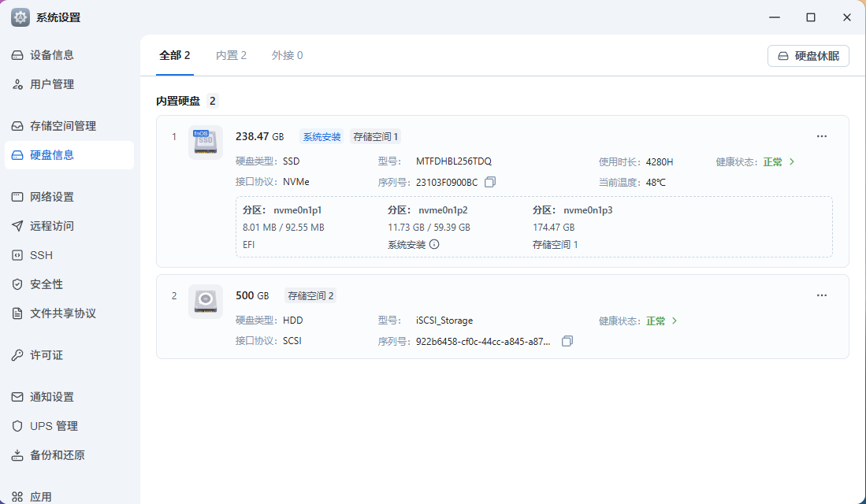Click the 用户管理 person icon

(x=17, y=84)
